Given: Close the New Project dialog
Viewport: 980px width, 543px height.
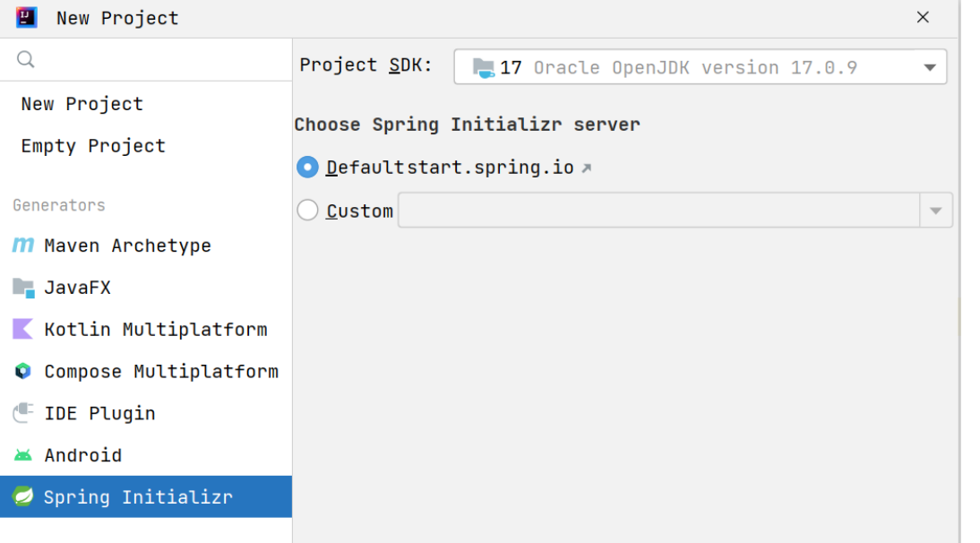Looking at the screenshot, I should pyautogui.click(x=923, y=17).
